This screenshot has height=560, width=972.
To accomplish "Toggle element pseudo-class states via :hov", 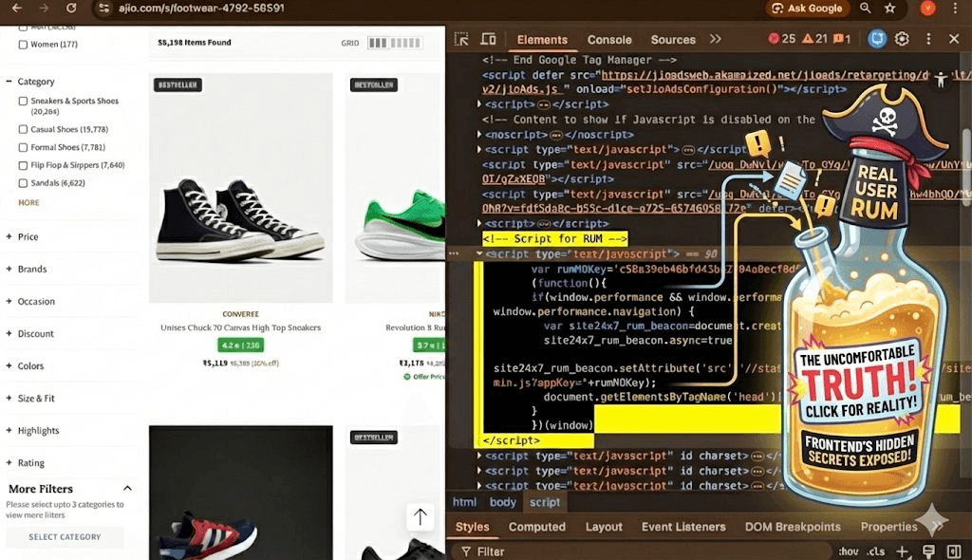I will pyautogui.click(x=848, y=551).
